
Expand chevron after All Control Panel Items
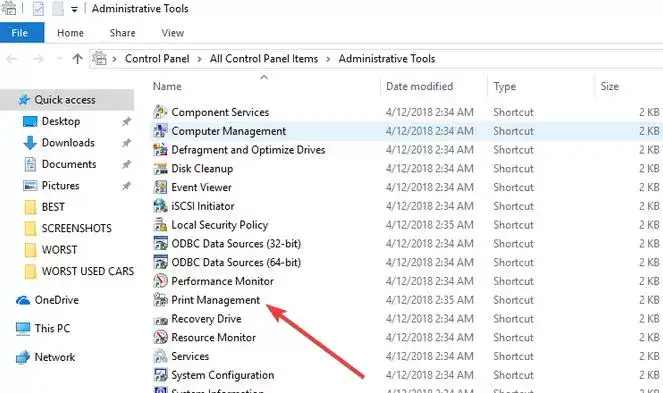coord(328,59)
